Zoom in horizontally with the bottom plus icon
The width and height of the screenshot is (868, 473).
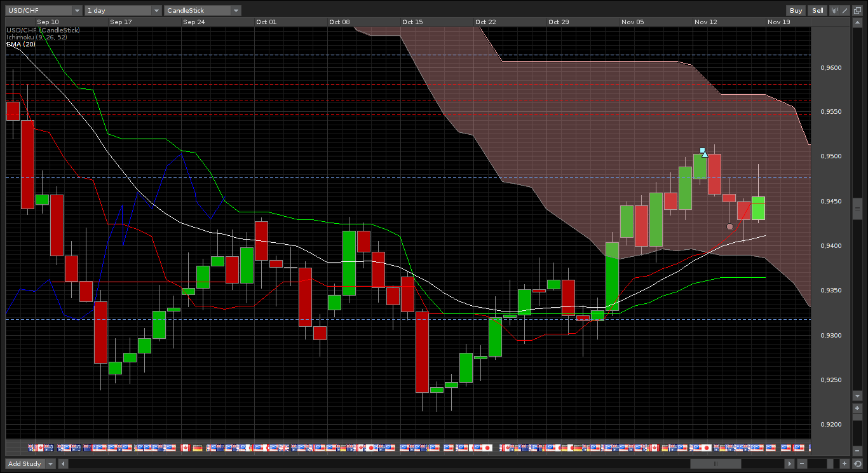[x=844, y=463]
